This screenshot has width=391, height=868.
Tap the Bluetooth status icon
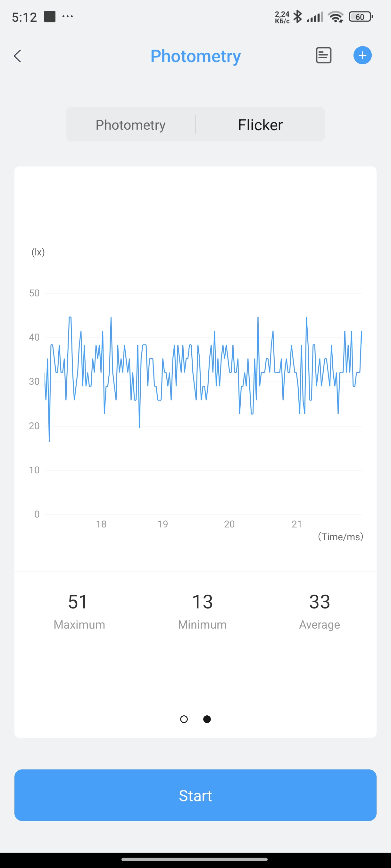tap(297, 17)
